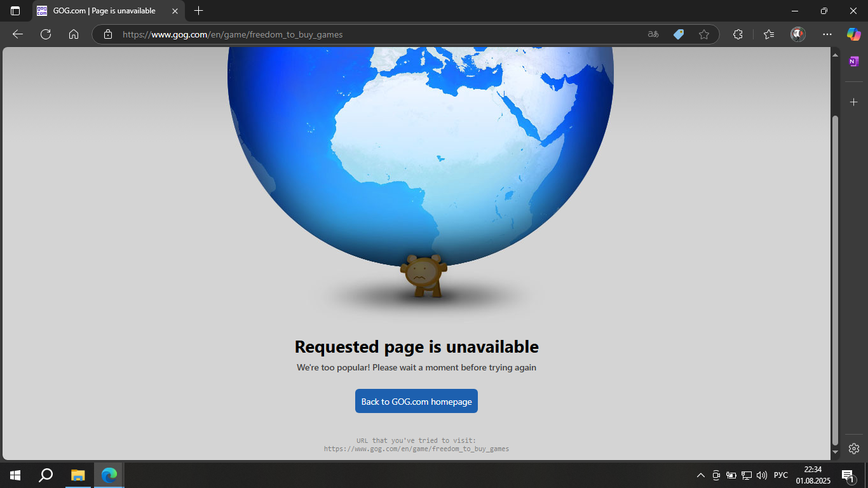Screen dimensions: 868x488
Task: Click the scrollbar down arrow
Action: coord(836,452)
